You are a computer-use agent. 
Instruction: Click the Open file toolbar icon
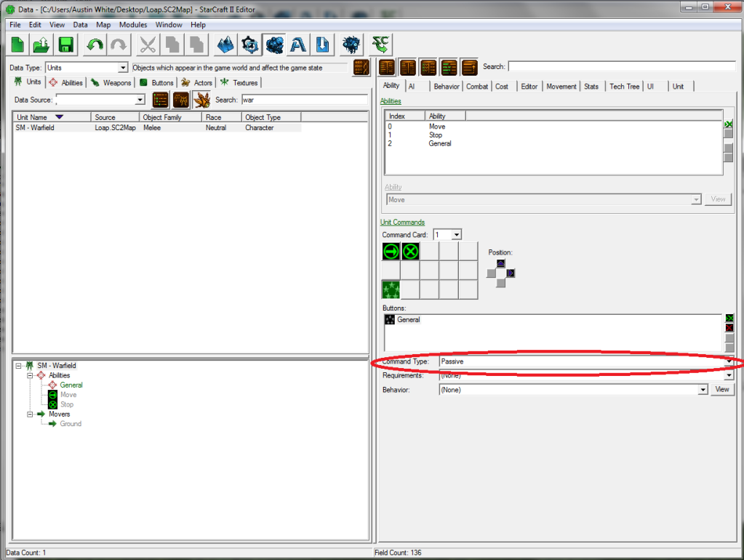(41, 45)
